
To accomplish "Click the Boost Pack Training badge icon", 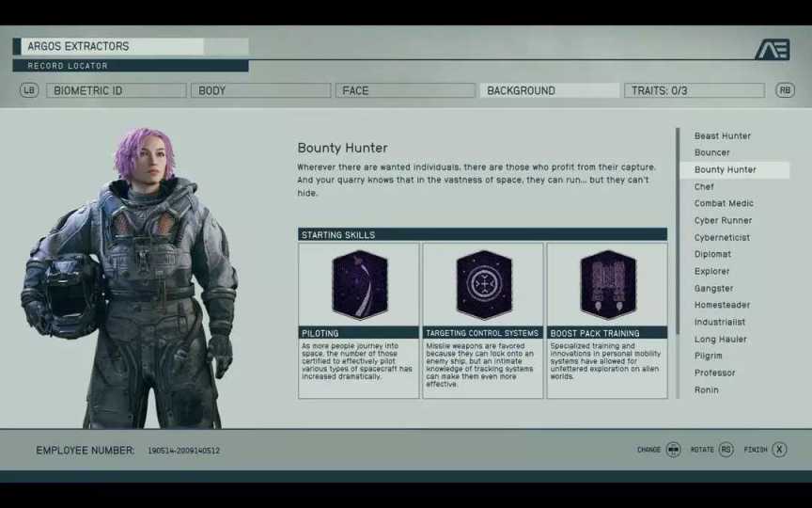I will coord(608,285).
